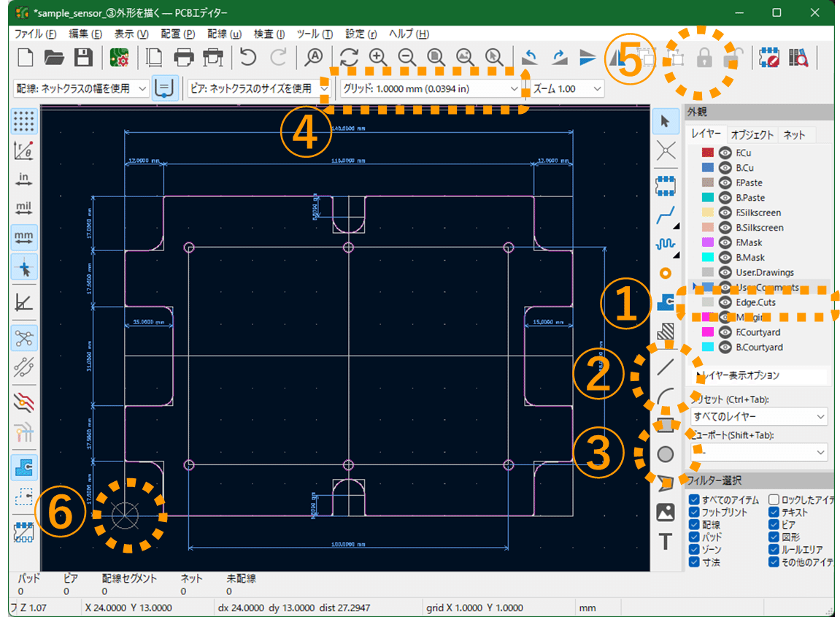Uncheck the ゾーン filter checkbox
This screenshot has height=617, width=840.
[694, 549]
